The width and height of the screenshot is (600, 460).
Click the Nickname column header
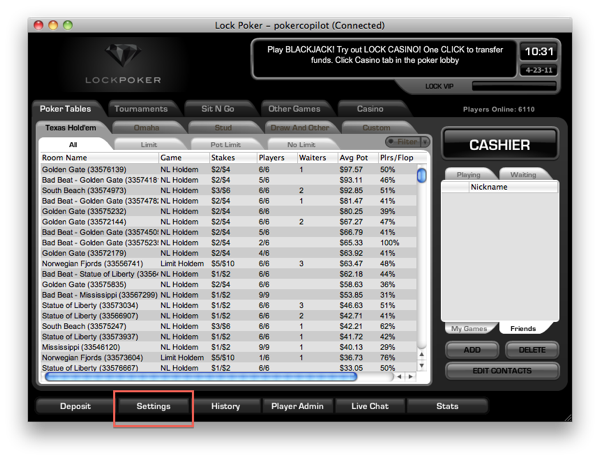[513, 187]
